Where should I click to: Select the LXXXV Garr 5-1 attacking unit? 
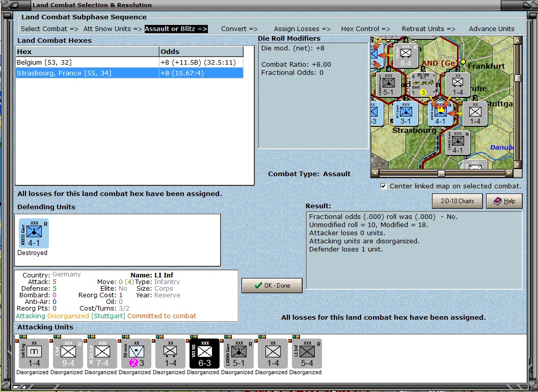[238, 354]
